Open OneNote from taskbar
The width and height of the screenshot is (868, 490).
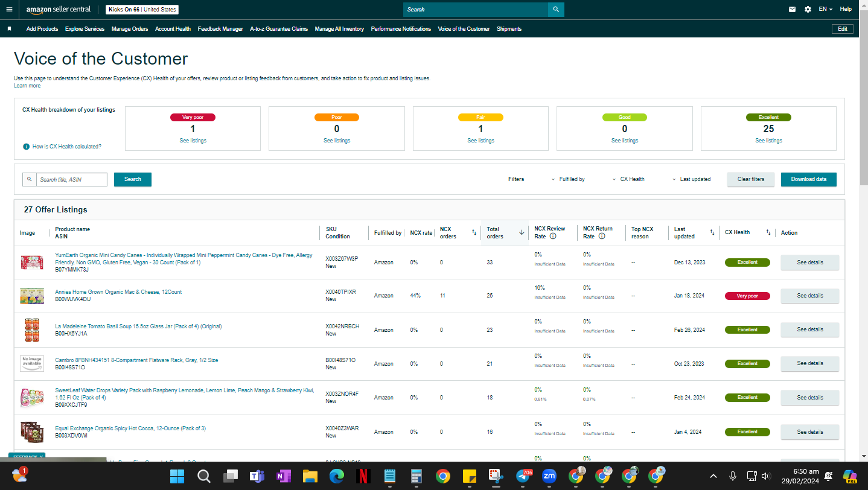(283, 476)
